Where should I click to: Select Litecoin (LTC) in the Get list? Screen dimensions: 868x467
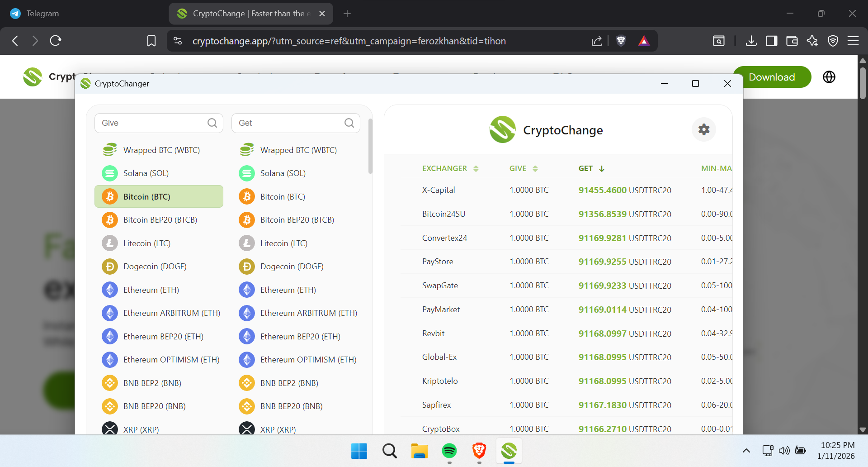coord(296,243)
